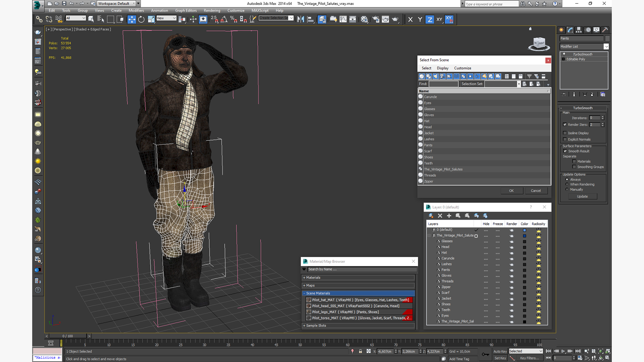644x362 pixels.
Task: Click the Bind to Space Warp tool
Action: [x=59, y=19]
